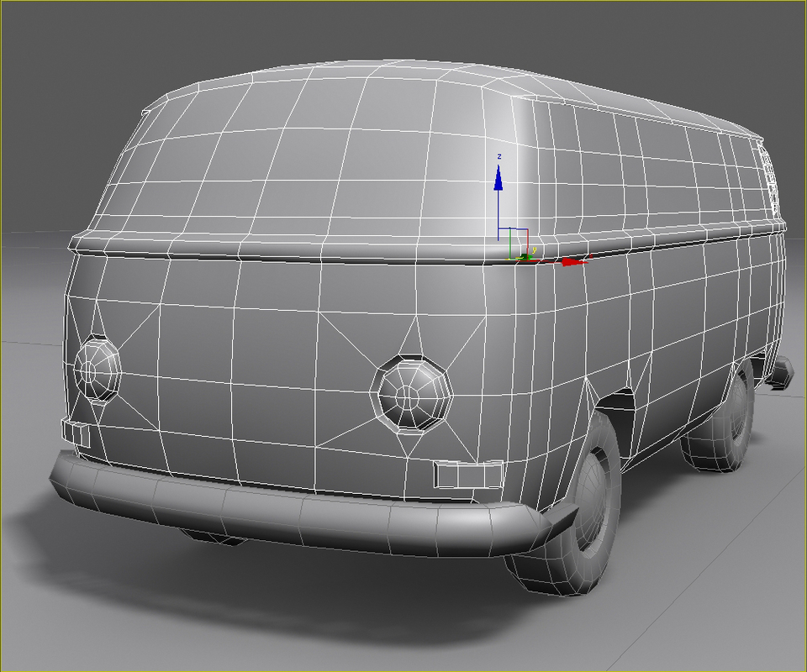807x672 pixels.
Task: Select the right octagonal taillight
Action: pos(409,395)
